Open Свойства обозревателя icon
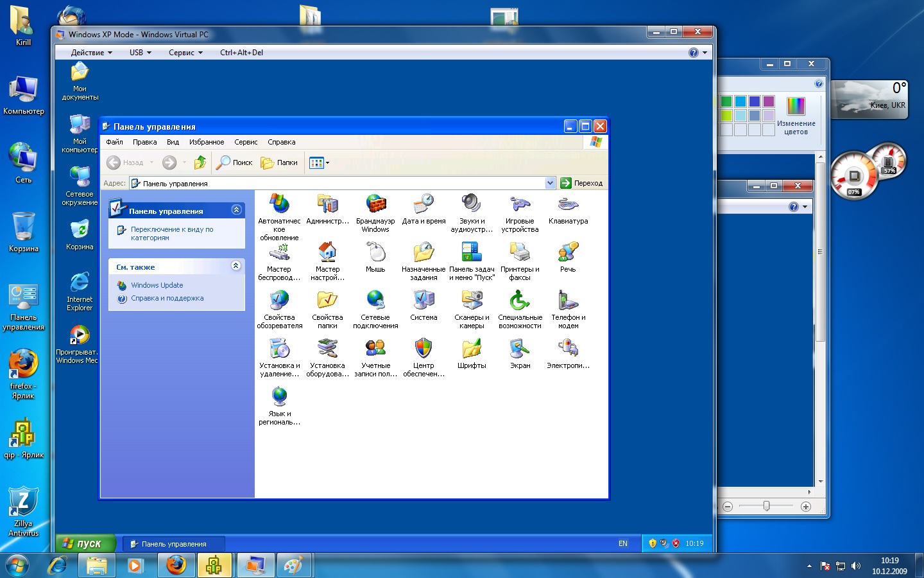This screenshot has height=578, width=924. click(279, 310)
